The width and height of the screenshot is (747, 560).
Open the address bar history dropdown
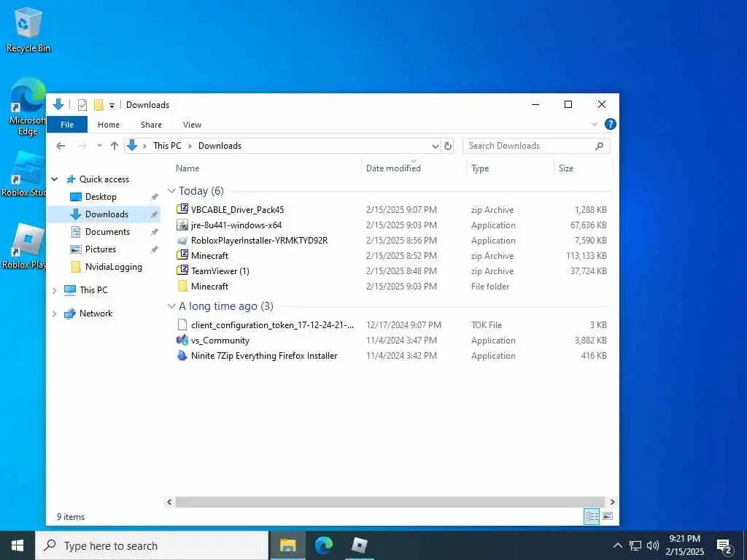435,146
